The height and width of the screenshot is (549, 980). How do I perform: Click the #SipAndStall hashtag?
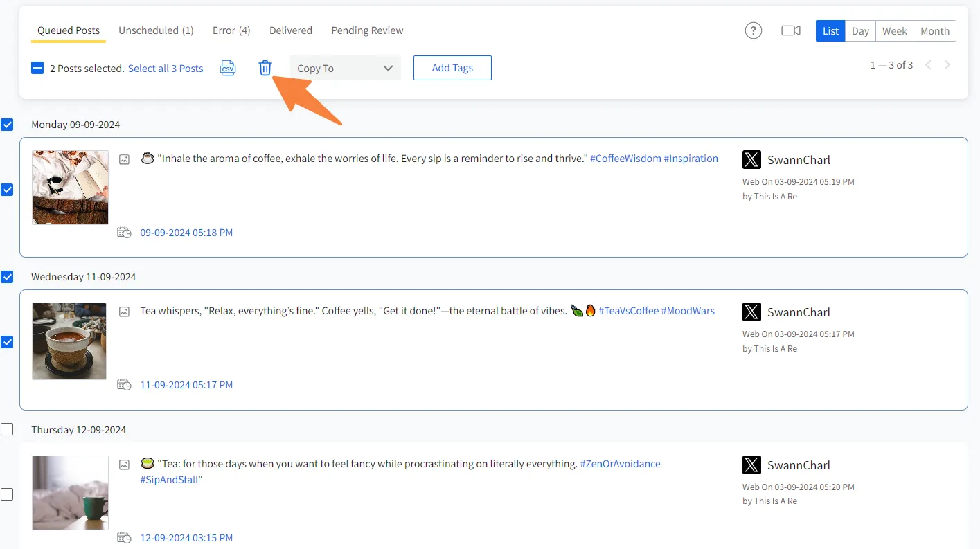pyautogui.click(x=169, y=480)
